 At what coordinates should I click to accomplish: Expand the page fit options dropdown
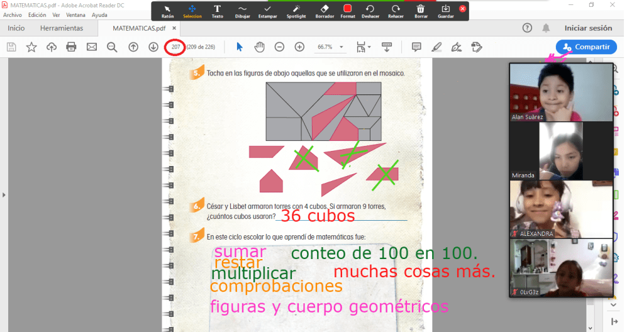click(363, 47)
